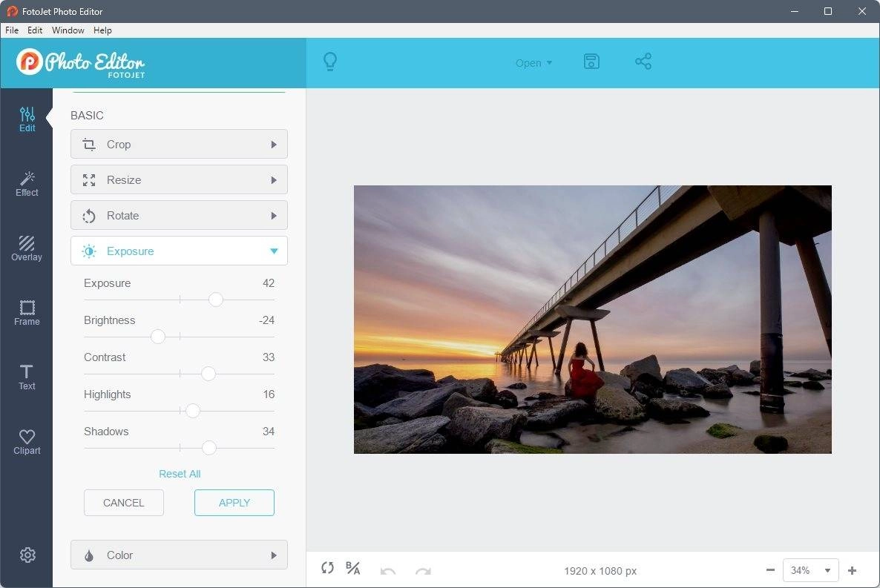Click the Color droplet icon
Image resolution: width=880 pixels, height=588 pixels.
[89, 555]
